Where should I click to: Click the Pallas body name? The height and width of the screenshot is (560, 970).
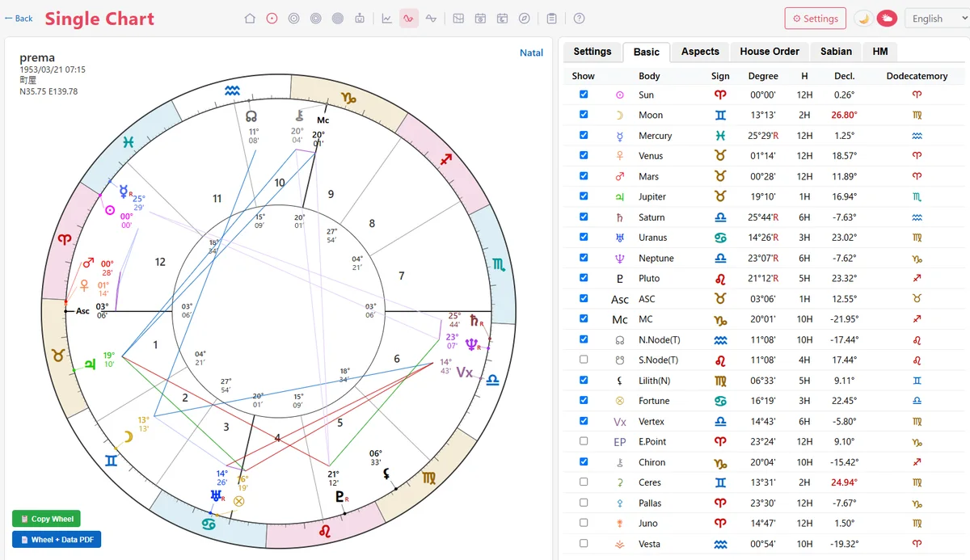coord(650,503)
